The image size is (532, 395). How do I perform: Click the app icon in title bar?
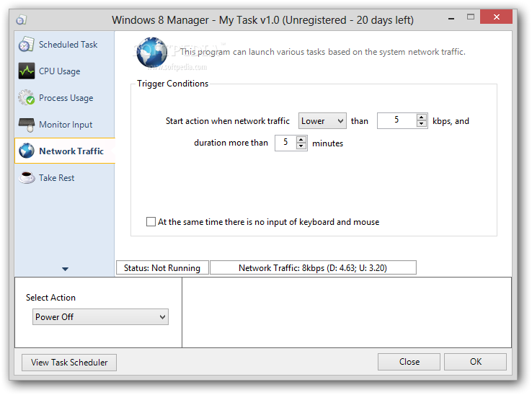pos(21,20)
